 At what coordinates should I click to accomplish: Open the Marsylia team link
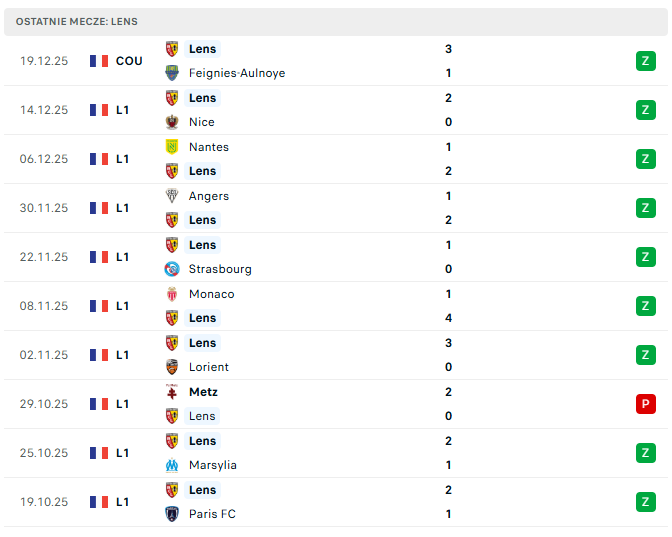pos(213,465)
